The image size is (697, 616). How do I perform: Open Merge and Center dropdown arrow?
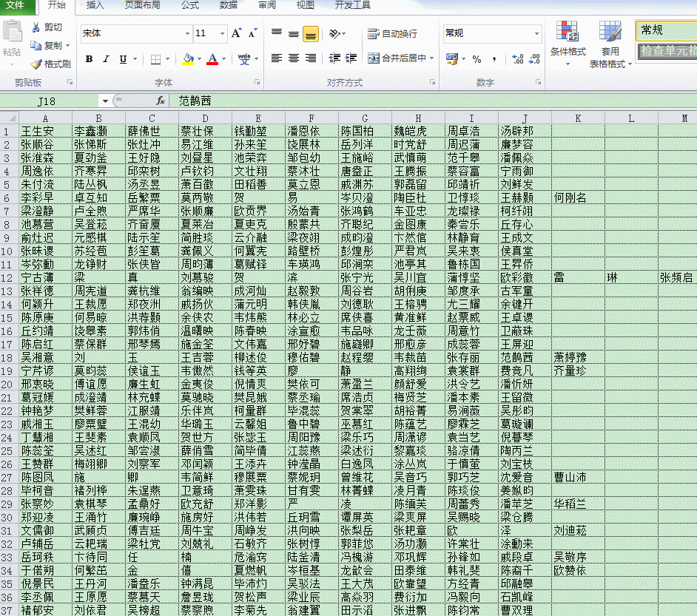(x=431, y=58)
